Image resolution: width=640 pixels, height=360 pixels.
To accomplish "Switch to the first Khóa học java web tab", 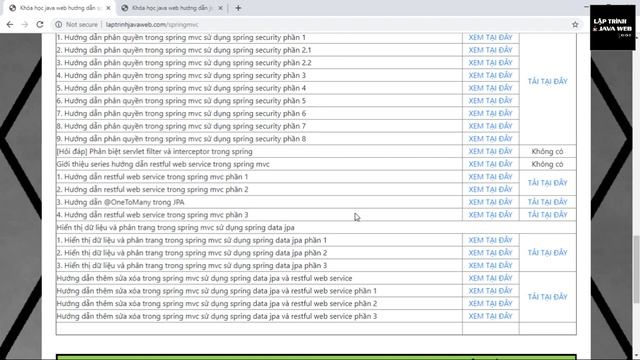I will [60, 8].
